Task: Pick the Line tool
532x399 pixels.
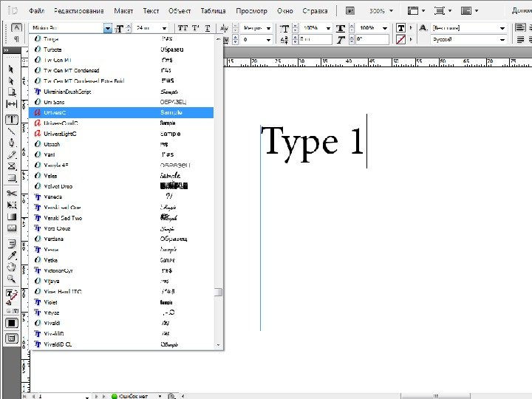Action: coord(12,131)
